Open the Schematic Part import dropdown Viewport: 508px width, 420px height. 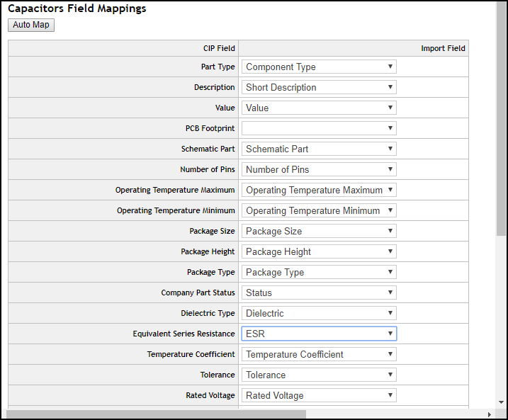pos(319,149)
